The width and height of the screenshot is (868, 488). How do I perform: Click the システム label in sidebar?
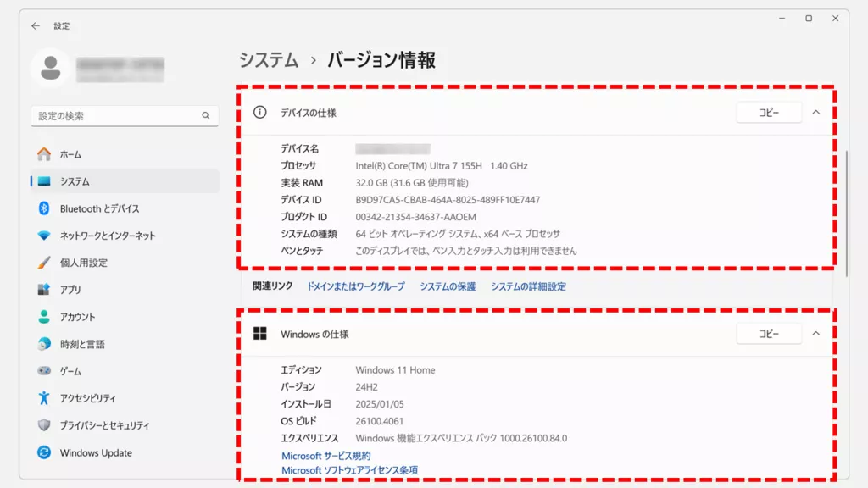[x=75, y=181]
